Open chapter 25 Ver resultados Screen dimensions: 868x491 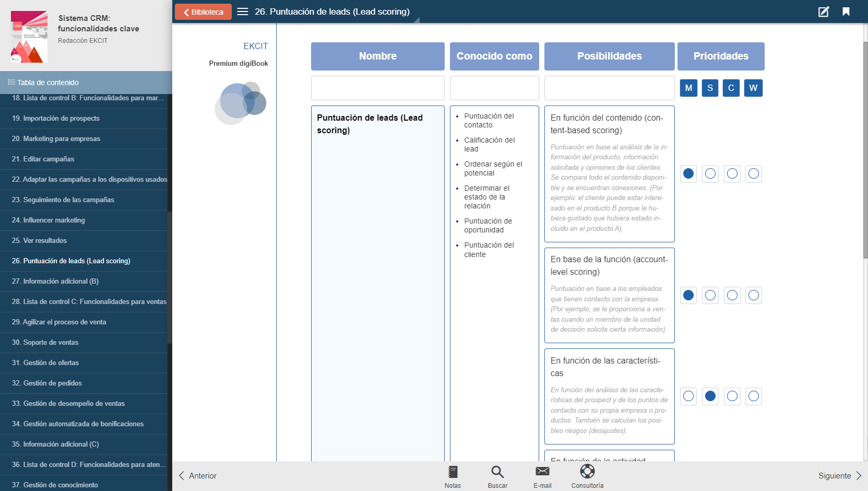point(84,241)
